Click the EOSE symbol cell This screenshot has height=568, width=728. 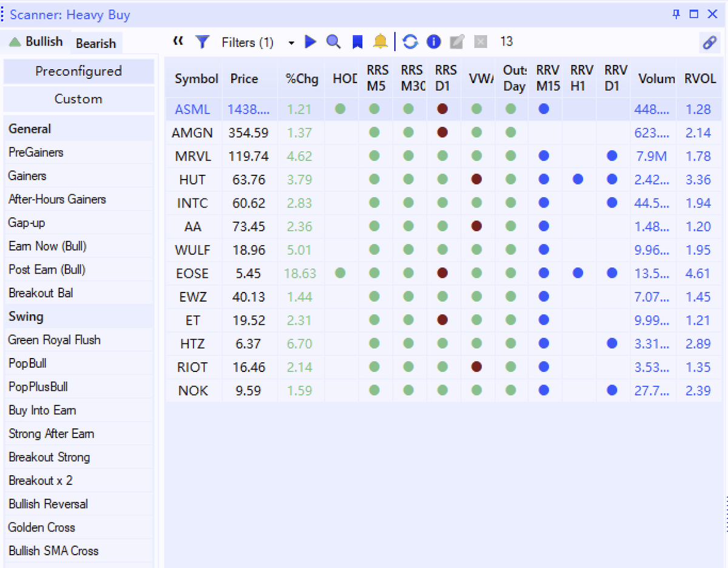[x=194, y=274]
